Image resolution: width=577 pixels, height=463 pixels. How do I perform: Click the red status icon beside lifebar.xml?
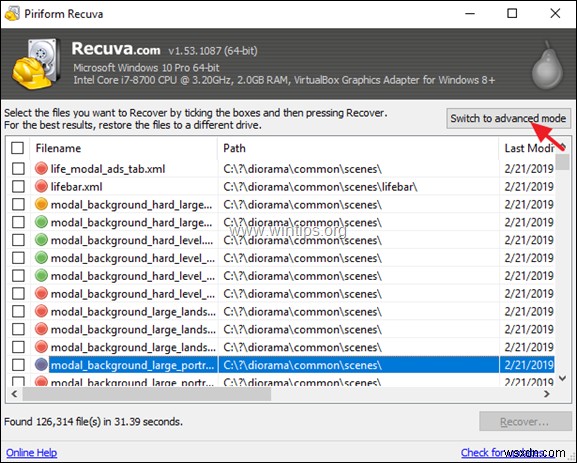click(x=41, y=187)
